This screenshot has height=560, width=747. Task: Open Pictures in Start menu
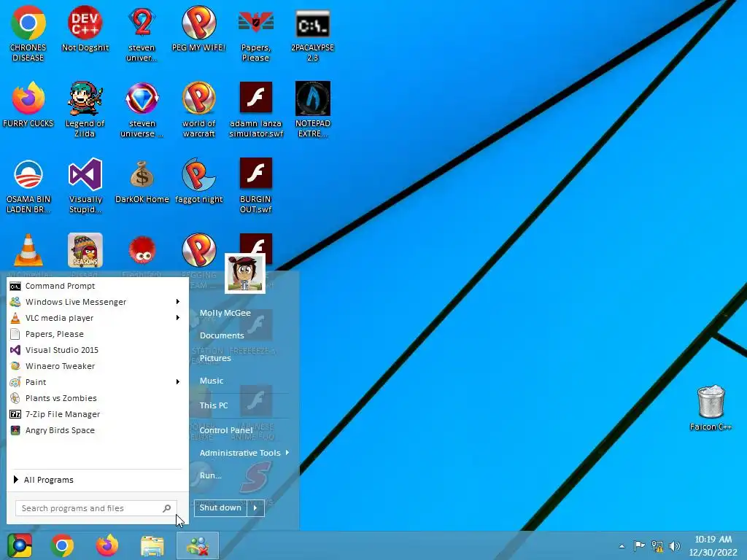click(x=215, y=358)
